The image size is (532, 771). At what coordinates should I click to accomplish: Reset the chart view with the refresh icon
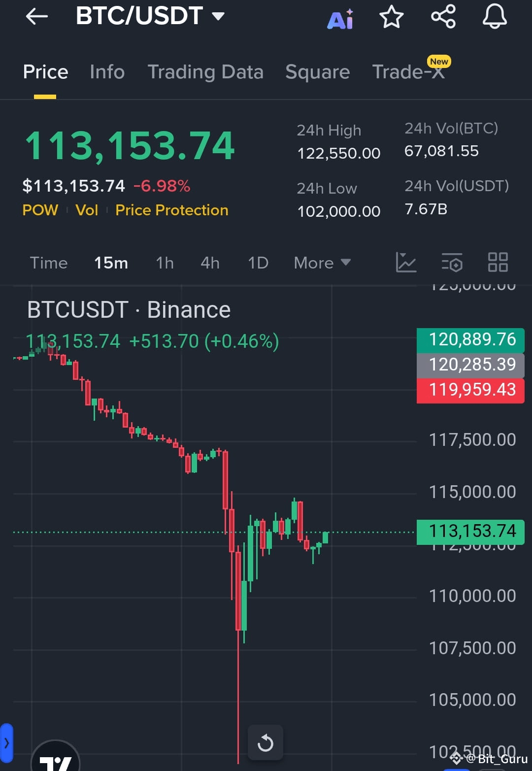[x=266, y=742]
